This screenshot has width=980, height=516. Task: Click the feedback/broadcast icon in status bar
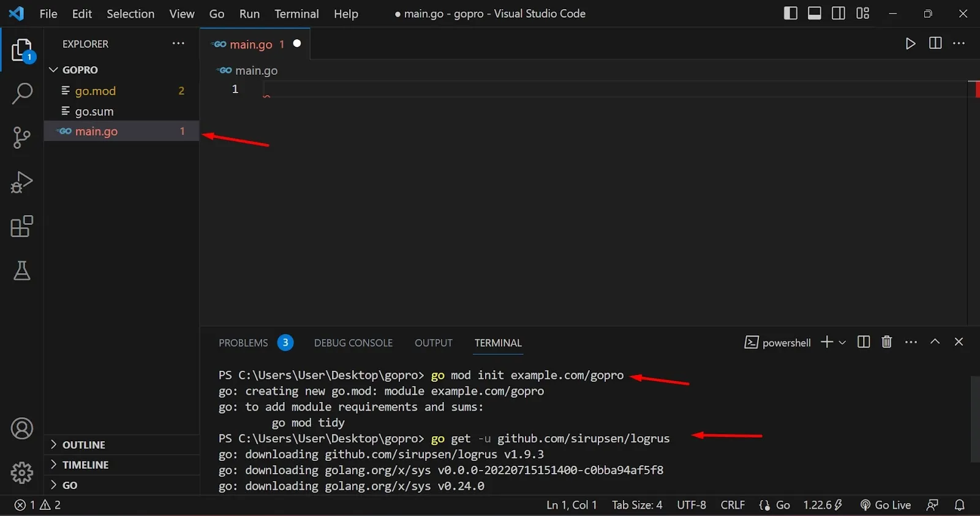pos(932,505)
